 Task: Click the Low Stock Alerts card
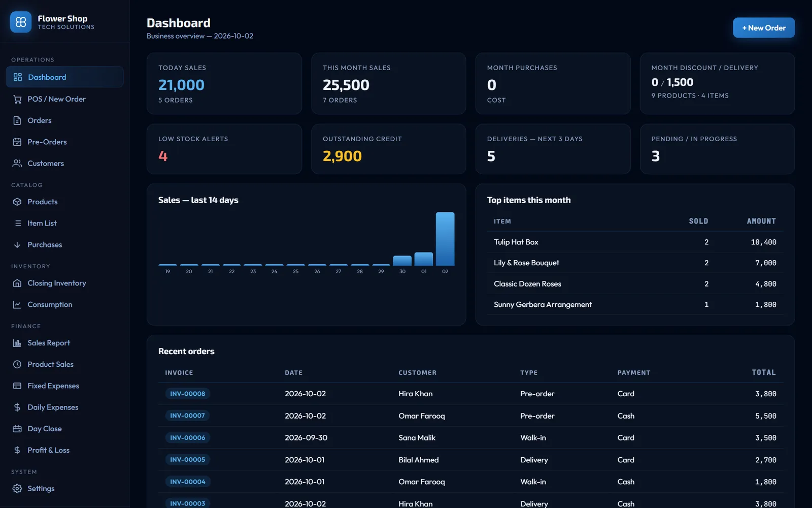224,149
